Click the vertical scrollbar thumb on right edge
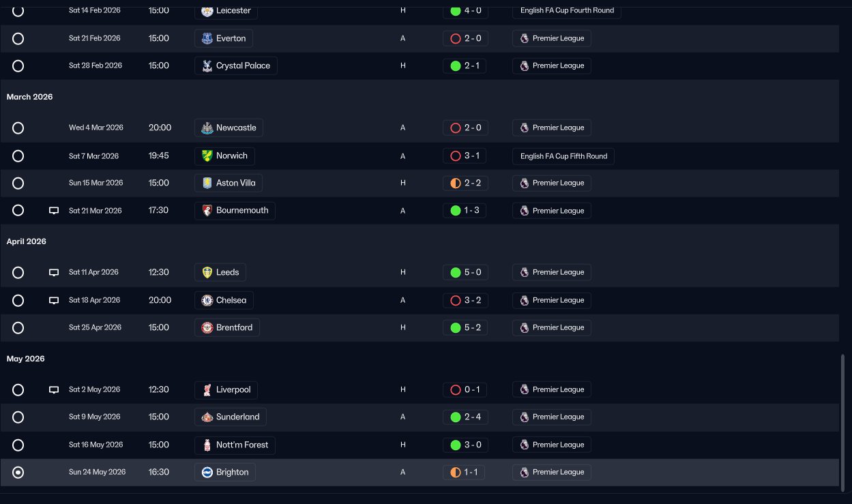 pos(842,419)
